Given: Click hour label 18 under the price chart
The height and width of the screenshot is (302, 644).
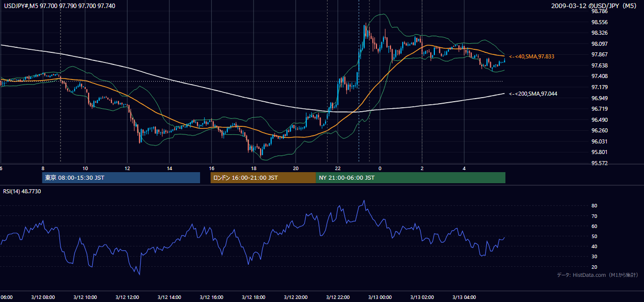Looking at the screenshot, I should click(253, 168).
